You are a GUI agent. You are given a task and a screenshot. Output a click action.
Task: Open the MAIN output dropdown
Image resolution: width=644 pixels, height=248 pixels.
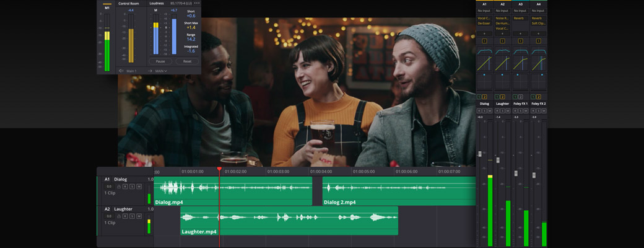(160, 71)
